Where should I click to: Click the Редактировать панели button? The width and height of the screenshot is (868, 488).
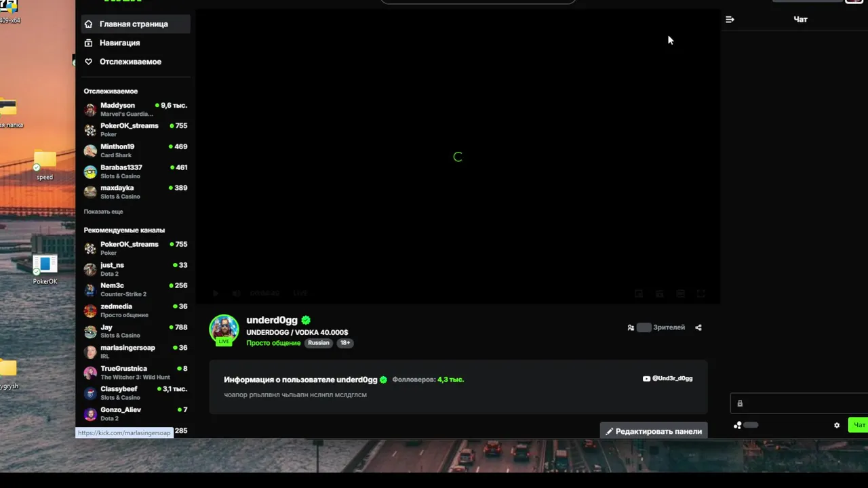click(654, 431)
